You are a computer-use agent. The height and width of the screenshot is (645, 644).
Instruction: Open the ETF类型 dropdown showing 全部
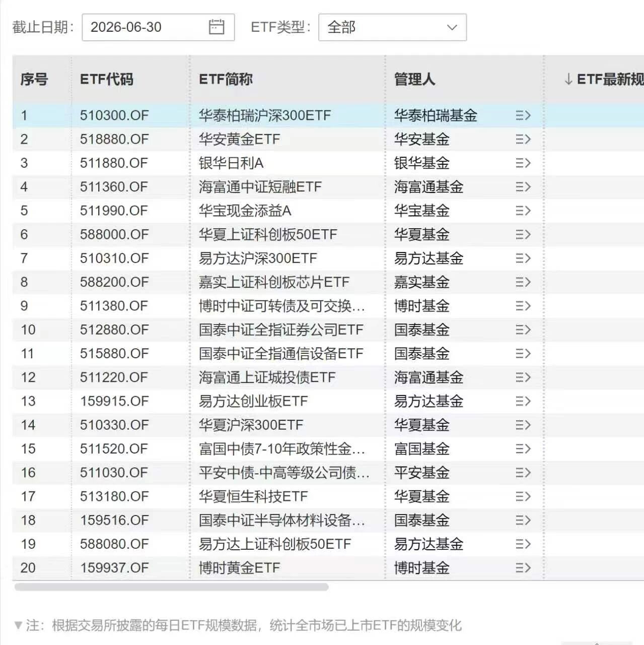392,27
